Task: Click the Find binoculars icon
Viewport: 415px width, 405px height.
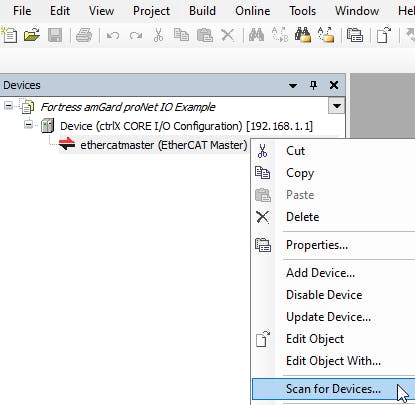Action: (256, 35)
